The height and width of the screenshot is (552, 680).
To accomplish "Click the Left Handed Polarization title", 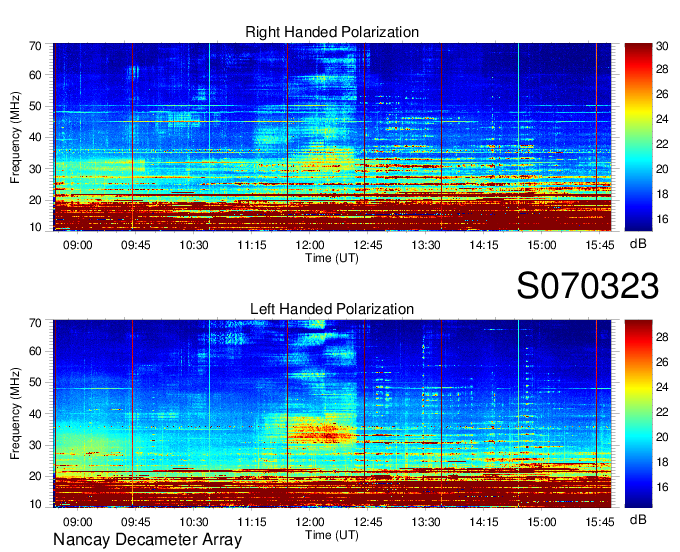I will coord(332,309).
